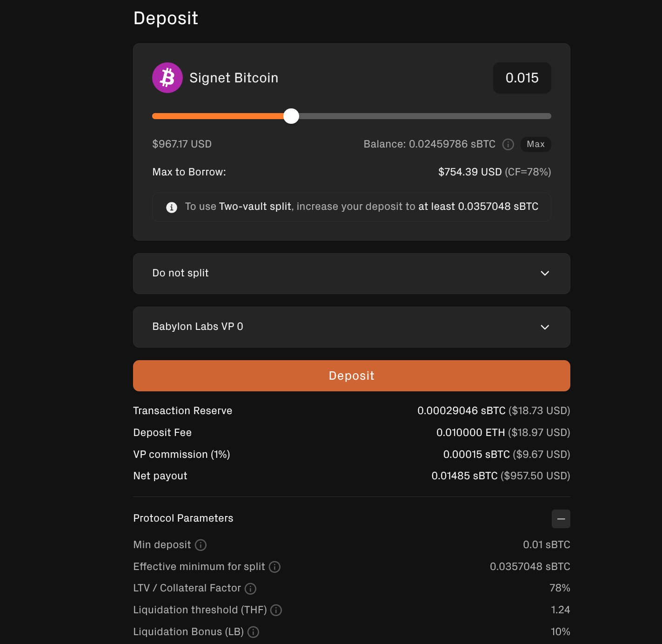Open the Do not split dropdown
The width and height of the screenshot is (662, 644).
coord(352,274)
